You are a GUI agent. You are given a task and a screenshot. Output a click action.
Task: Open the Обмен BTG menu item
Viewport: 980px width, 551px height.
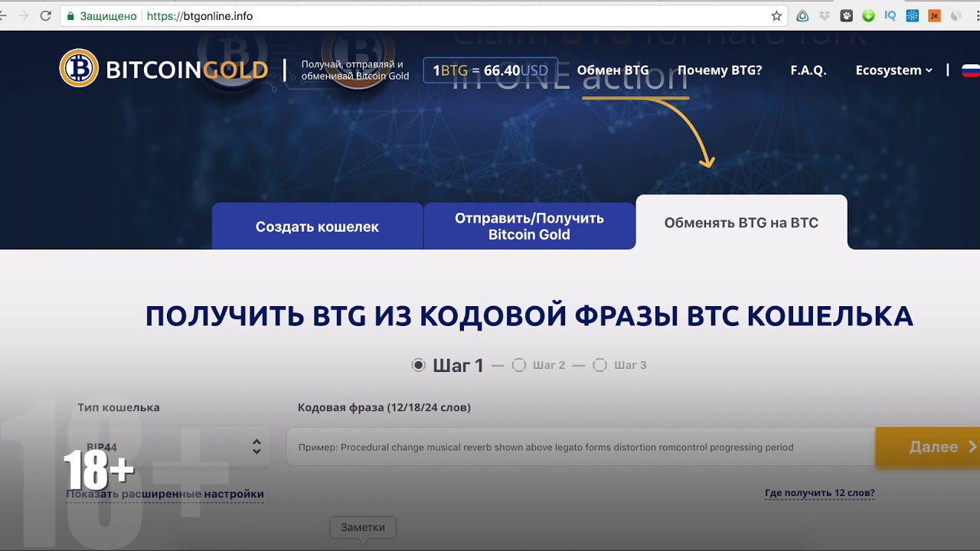[612, 70]
